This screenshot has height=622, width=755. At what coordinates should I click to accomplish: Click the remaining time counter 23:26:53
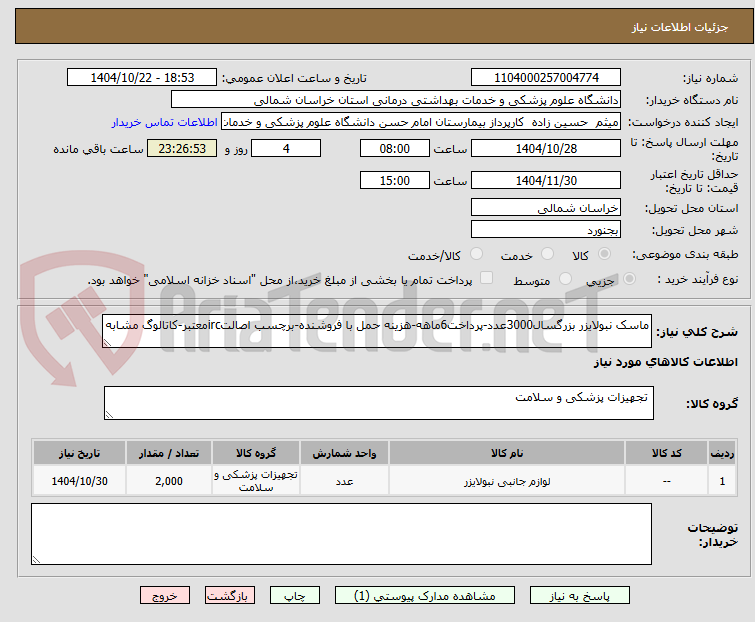(182, 148)
